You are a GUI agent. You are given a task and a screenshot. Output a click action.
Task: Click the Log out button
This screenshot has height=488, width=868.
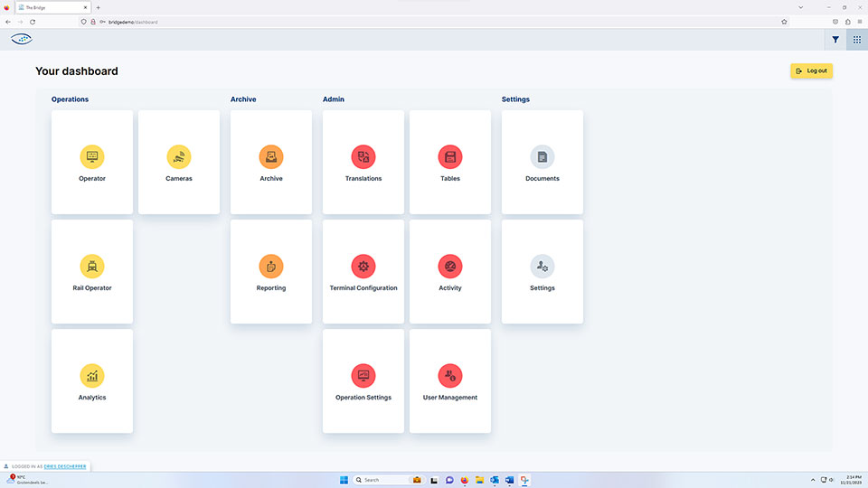coord(811,70)
